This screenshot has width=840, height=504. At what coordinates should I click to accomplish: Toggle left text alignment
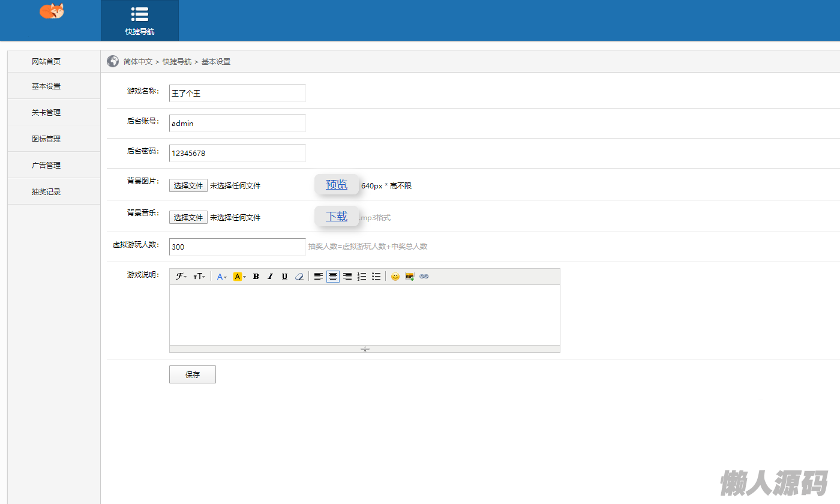(319, 277)
